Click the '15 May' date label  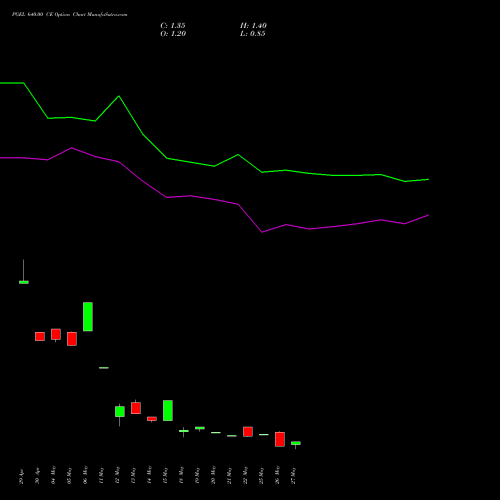[x=165, y=475]
